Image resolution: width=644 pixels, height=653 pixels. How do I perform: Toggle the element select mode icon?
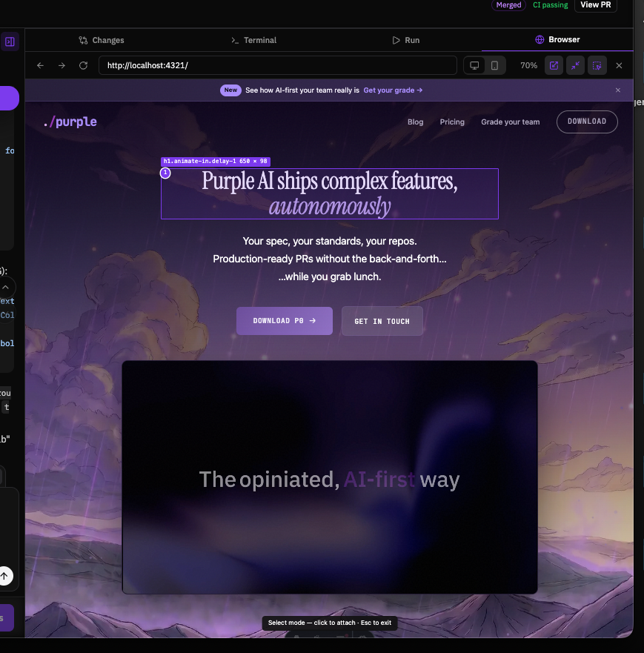coord(597,65)
